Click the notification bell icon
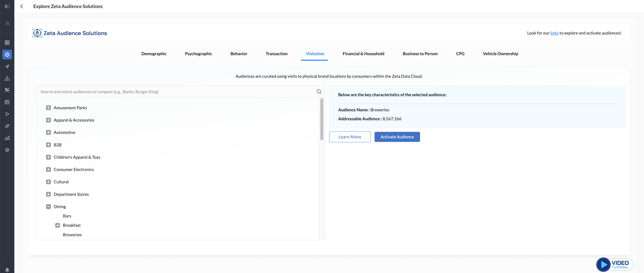Viewport: 644px width, 273px height. click(7, 270)
